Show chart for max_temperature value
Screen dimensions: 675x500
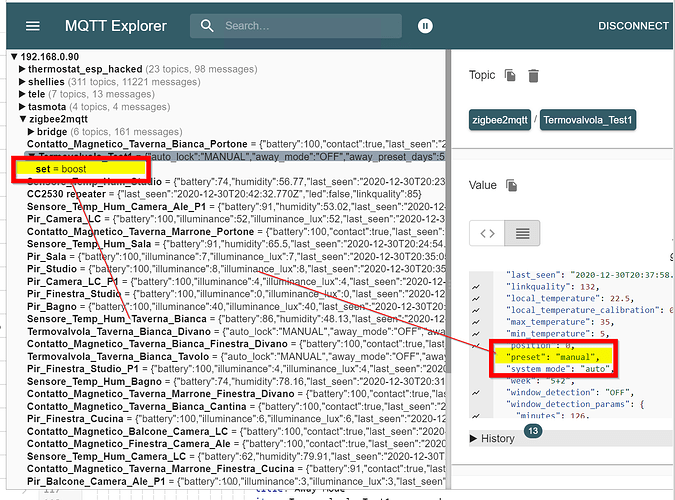click(476, 322)
